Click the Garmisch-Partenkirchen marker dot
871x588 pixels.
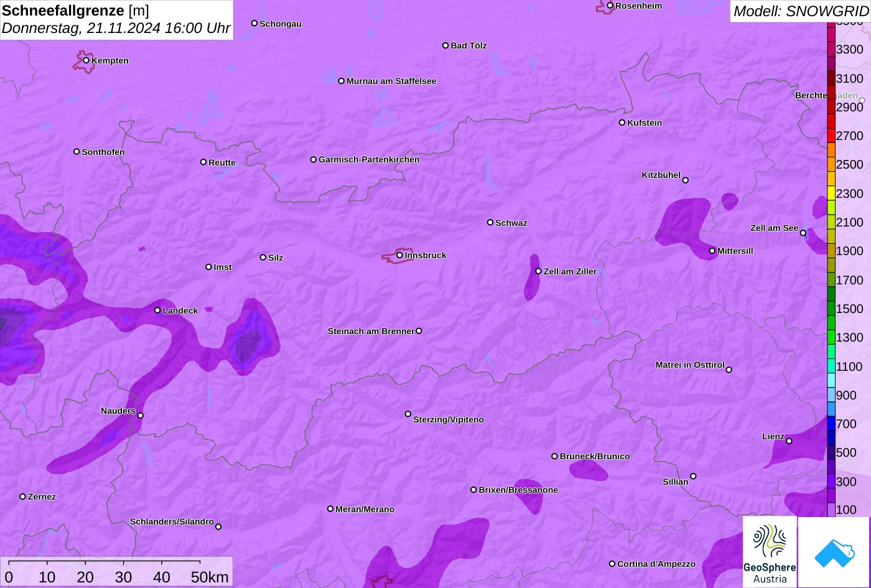(313, 159)
